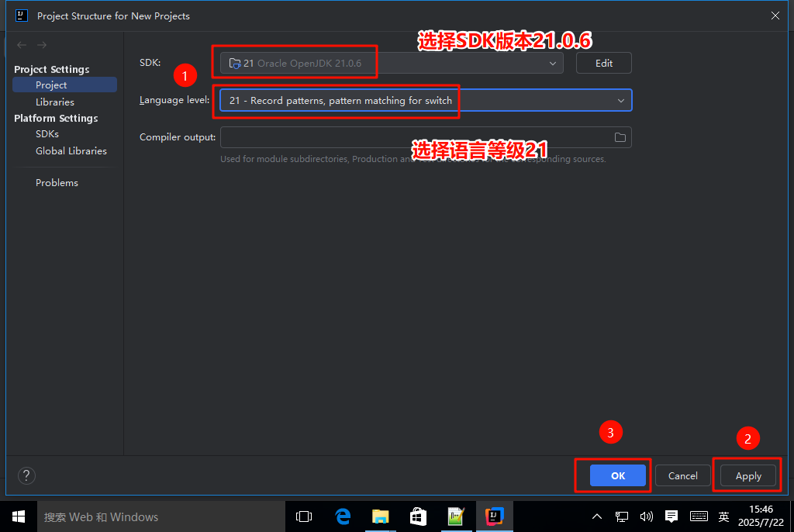Click the Cancel button

point(682,475)
